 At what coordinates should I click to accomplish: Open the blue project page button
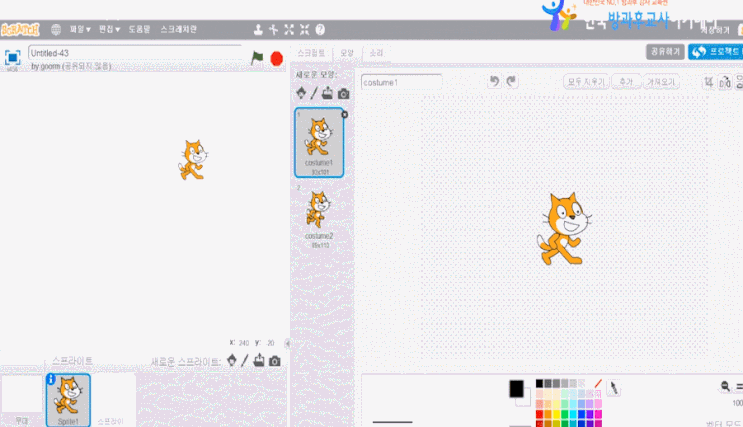click(716, 52)
